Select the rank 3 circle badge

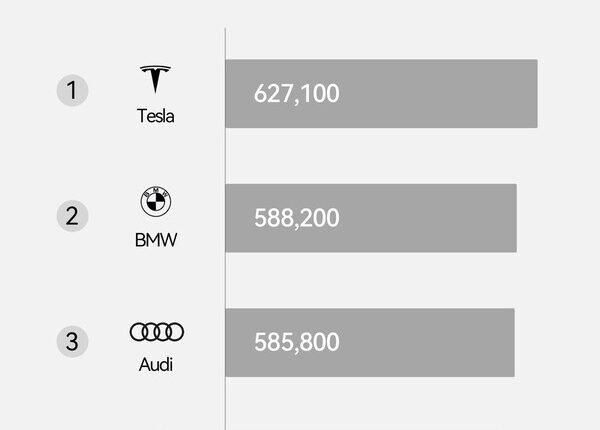72,341
